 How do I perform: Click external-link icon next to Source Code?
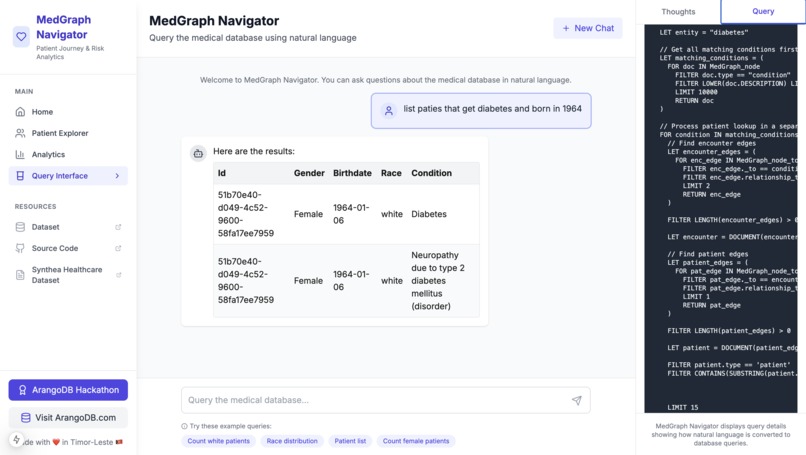tap(118, 248)
